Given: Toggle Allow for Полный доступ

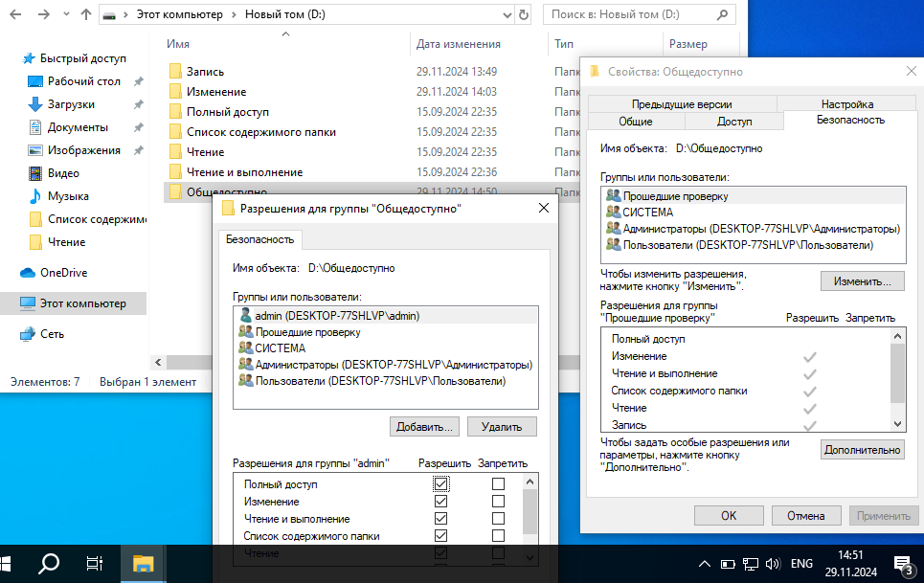Looking at the screenshot, I should 440,484.
